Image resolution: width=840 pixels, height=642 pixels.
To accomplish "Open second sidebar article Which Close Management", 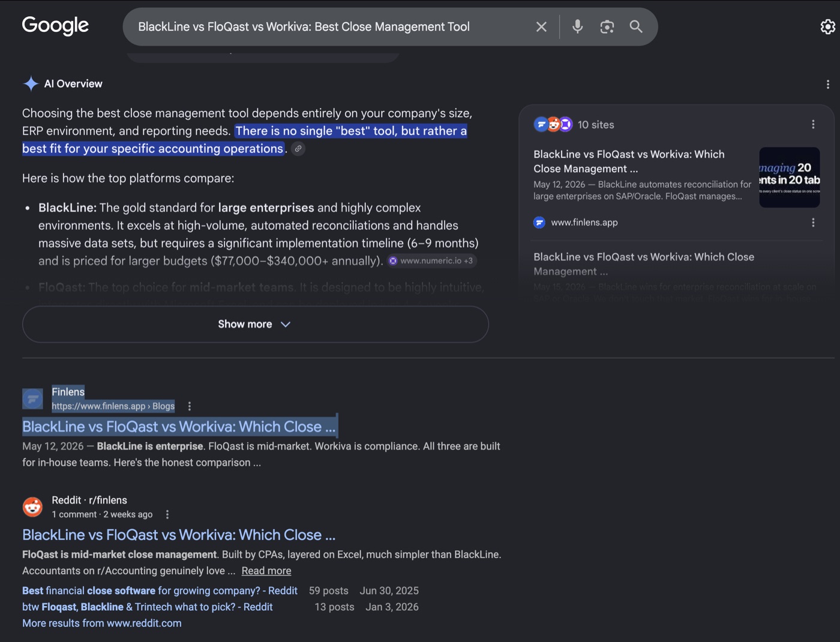I will pyautogui.click(x=644, y=264).
